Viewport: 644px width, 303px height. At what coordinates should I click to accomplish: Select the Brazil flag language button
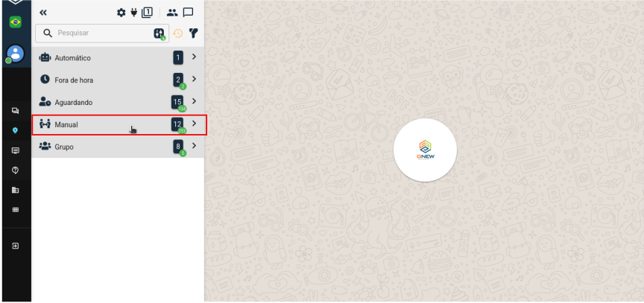16,22
